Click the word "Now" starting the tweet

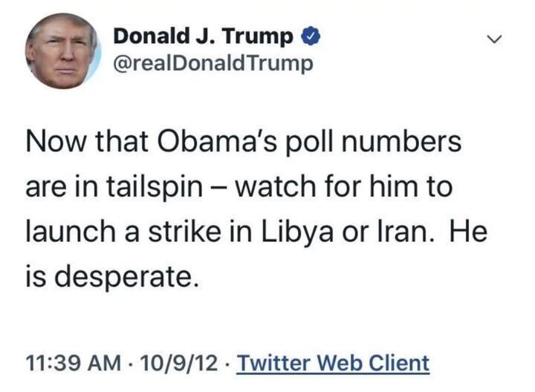coord(52,142)
